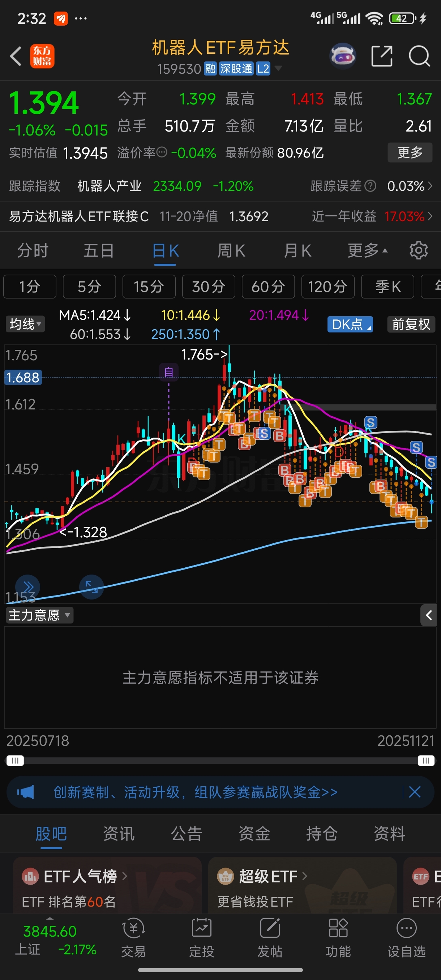Select the 15分 period button
This screenshot has height=980, width=441.
coord(149,287)
